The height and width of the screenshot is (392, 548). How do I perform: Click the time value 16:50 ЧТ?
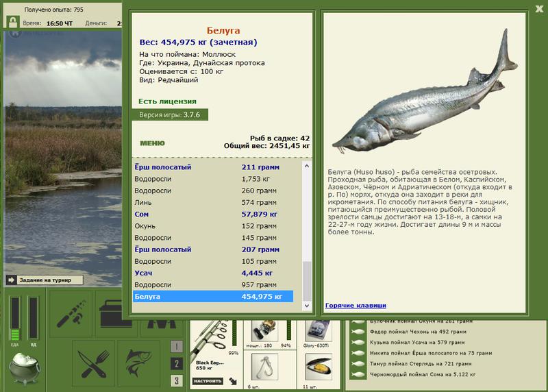click(60, 23)
